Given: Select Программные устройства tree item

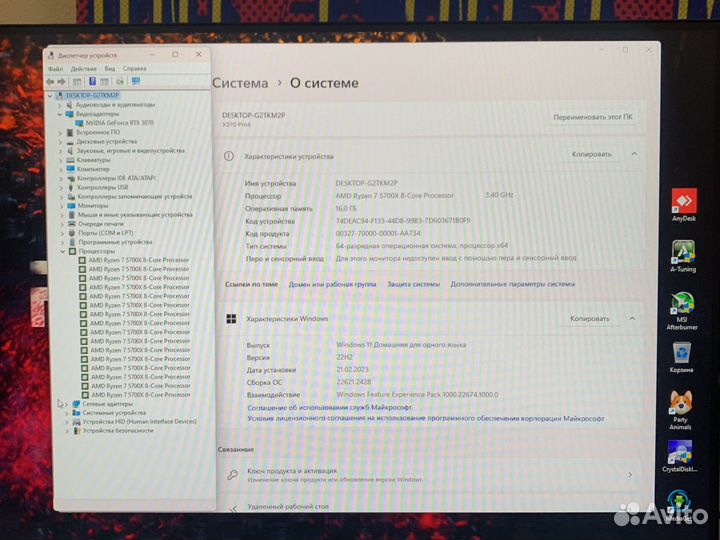Looking at the screenshot, I should click(115, 242).
